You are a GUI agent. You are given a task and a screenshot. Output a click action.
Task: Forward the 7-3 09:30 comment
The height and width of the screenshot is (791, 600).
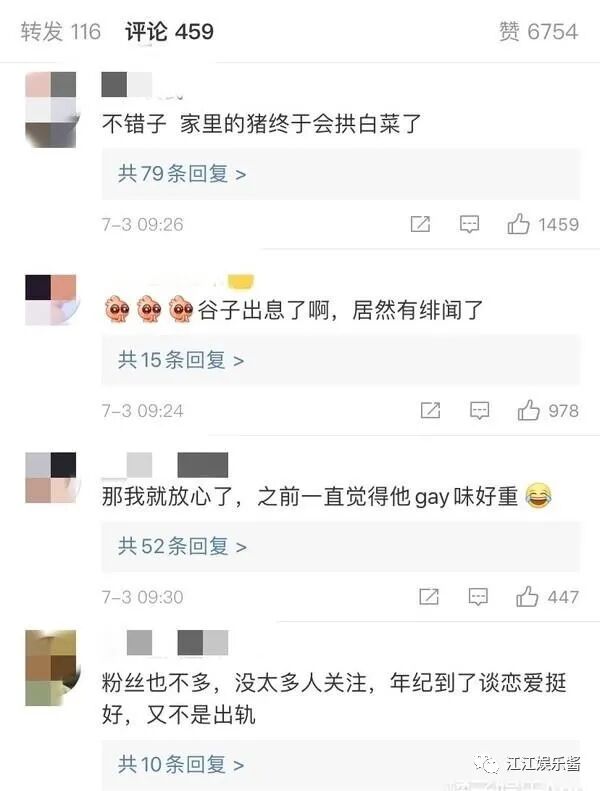click(x=429, y=597)
